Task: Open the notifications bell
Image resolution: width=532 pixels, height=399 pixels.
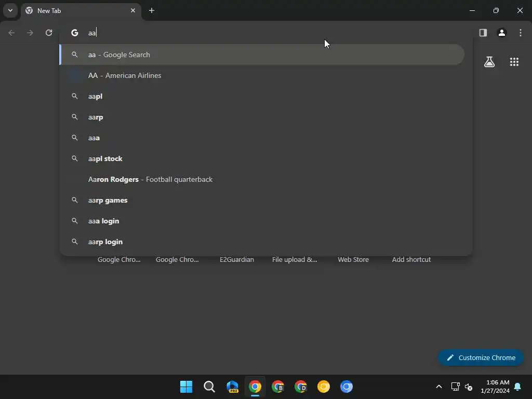Action: tap(518, 387)
